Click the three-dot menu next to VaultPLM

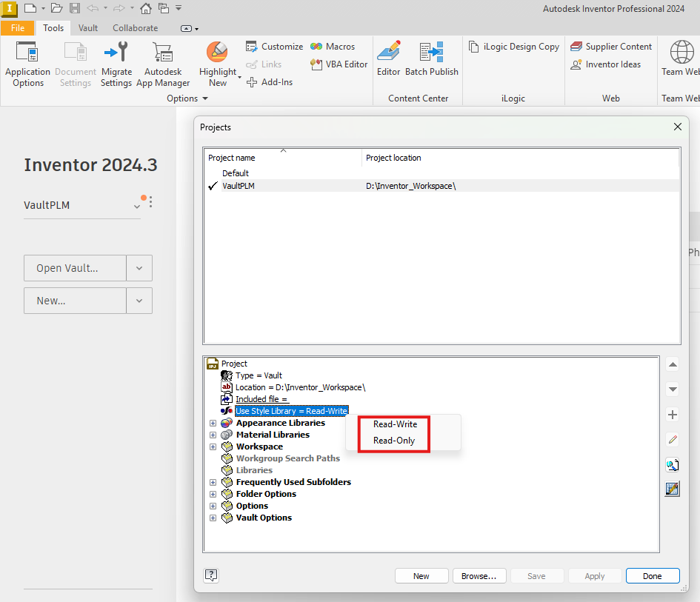[151, 202]
